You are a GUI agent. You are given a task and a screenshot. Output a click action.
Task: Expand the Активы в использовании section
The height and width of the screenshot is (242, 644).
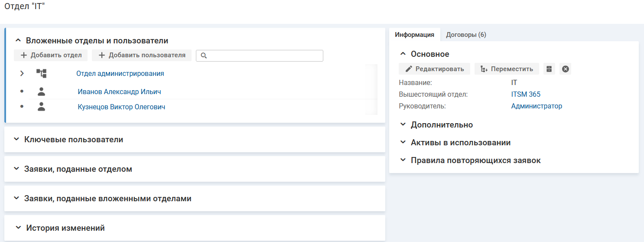[403, 143]
